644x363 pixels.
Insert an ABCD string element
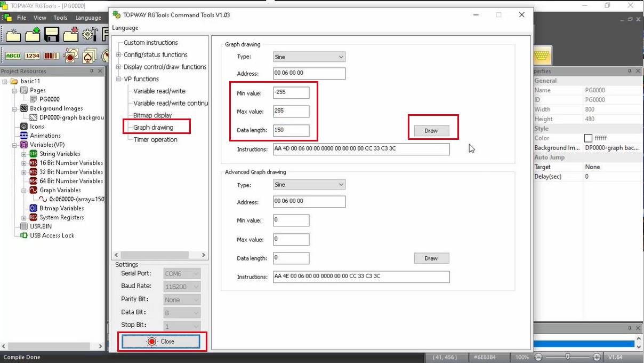(x=13, y=56)
